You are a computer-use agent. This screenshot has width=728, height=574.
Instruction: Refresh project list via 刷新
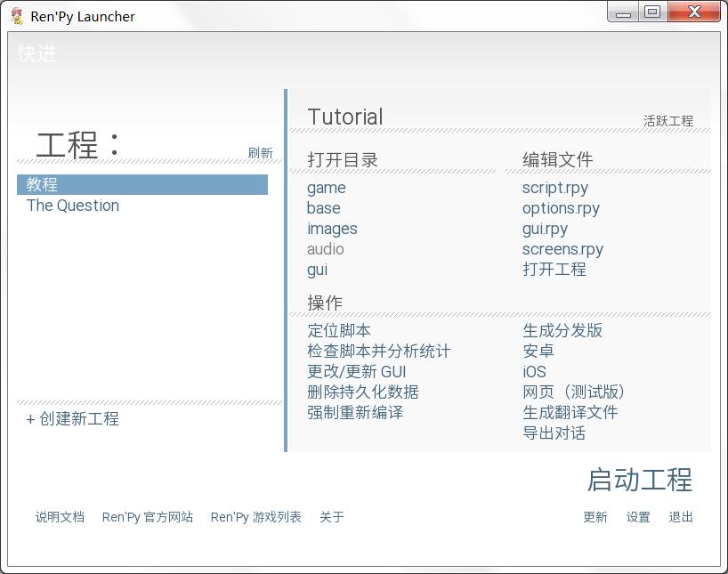pos(260,153)
